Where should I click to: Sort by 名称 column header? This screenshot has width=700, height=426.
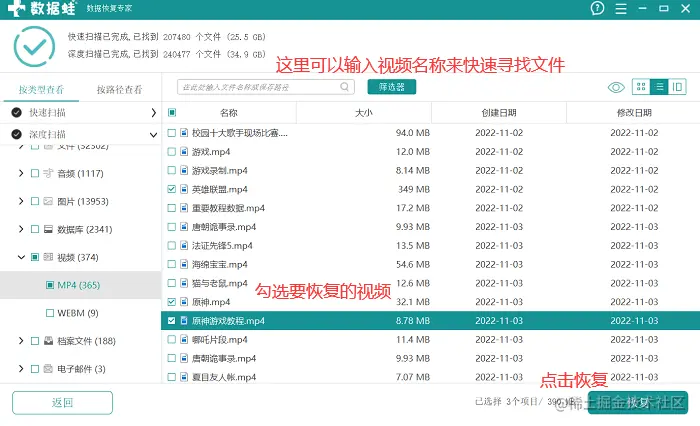point(229,113)
